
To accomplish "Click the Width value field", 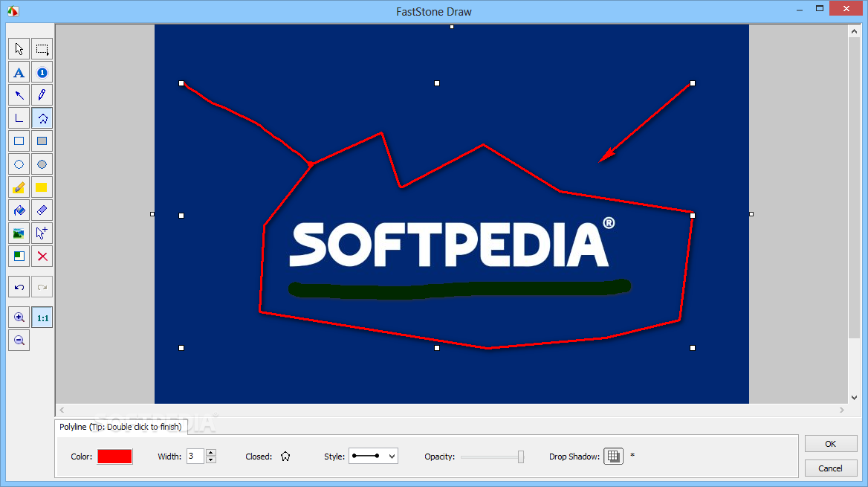I will (195, 456).
